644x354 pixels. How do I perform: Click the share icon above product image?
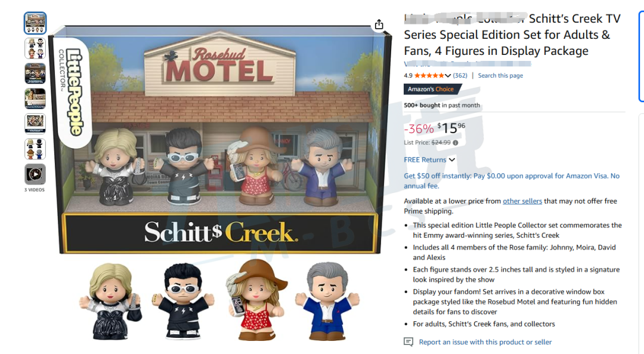(379, 24)
